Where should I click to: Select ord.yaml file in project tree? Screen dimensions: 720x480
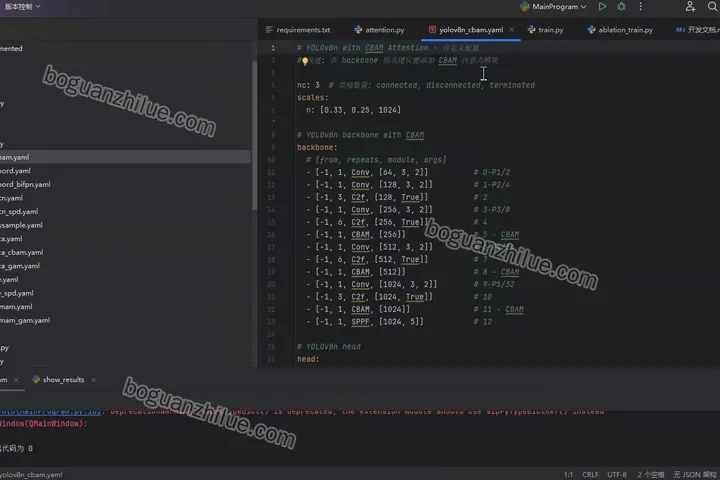(x=15, y=171)
